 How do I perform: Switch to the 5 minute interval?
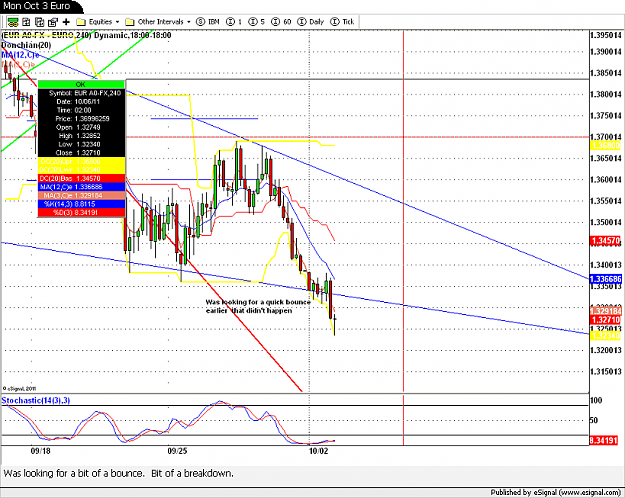tap(256, 22)
